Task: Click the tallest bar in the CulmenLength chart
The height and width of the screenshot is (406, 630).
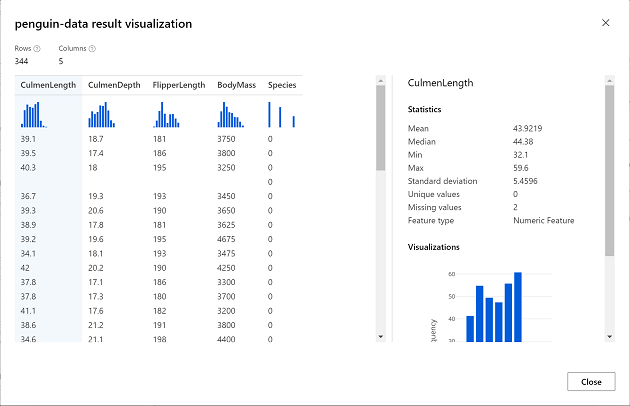Action: [518, 307]
